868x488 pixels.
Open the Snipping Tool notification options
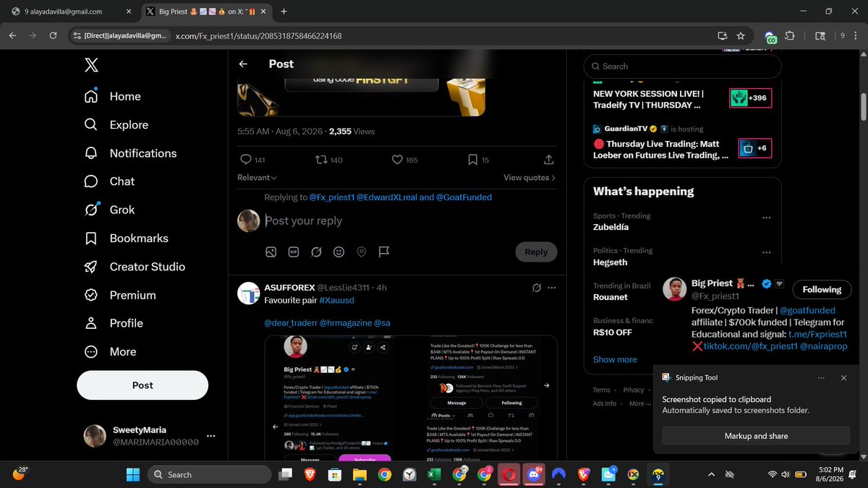click(x=821, y=377)
